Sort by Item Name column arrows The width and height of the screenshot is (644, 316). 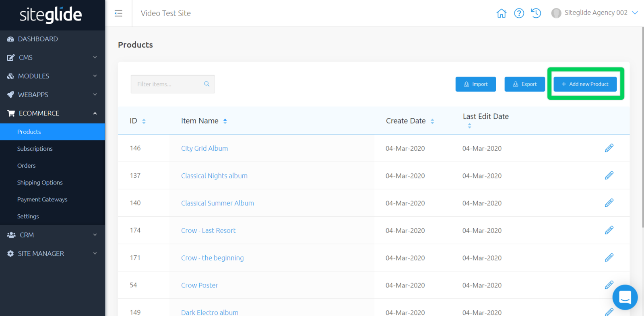(x=225, y=121)
